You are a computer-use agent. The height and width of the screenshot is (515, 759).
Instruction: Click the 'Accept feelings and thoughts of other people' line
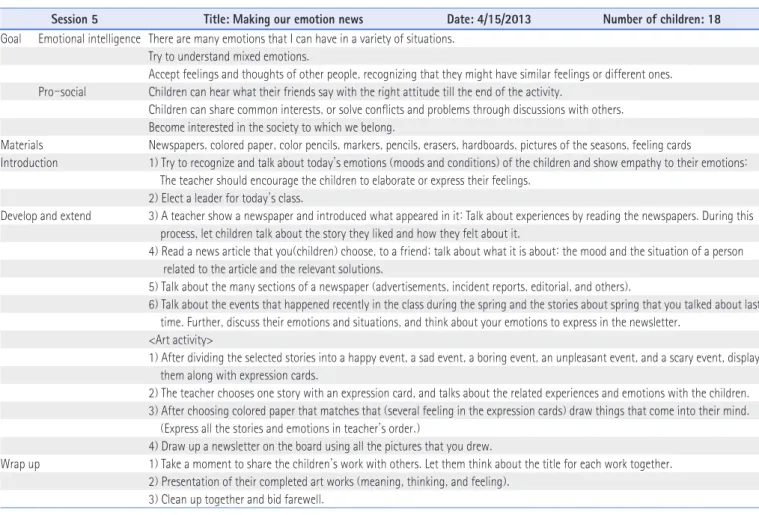410,74
